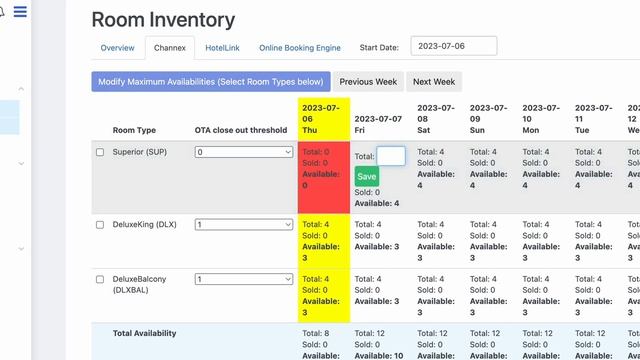Tick the DeluxeBalcony (DLXBAL) checkbox

[100, 280]
